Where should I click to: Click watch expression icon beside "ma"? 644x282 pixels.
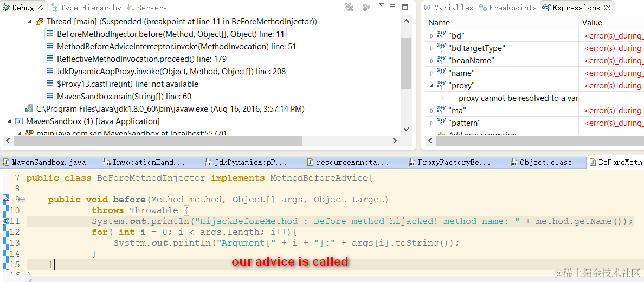tap(441, 110)
